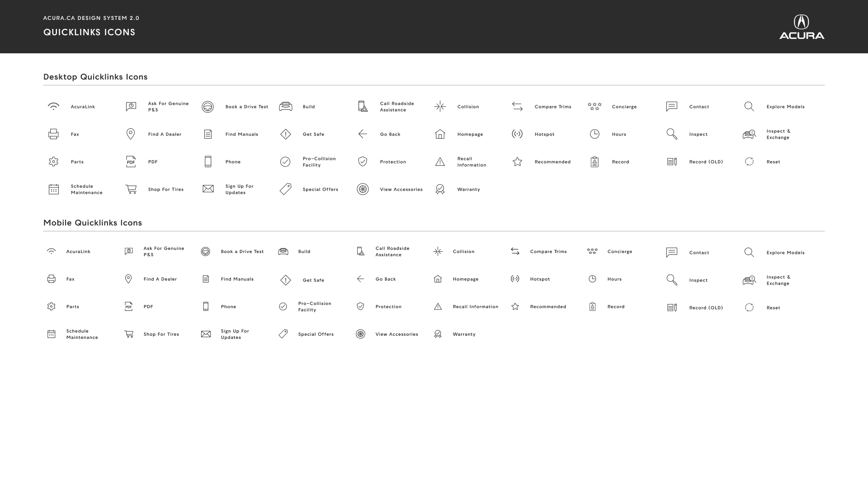Click the desktop Call Roadside Assistance icon

point(363,107)
